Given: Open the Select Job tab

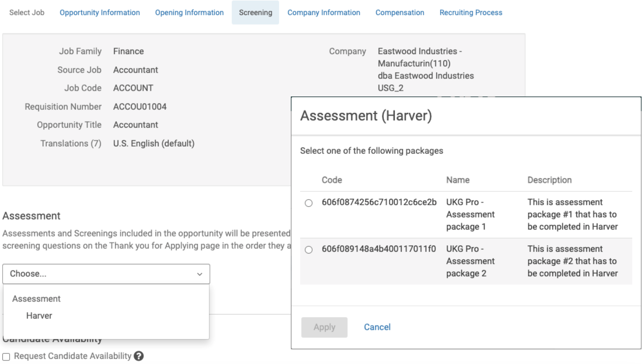Looking at the screenshot, I should point(27,13).
